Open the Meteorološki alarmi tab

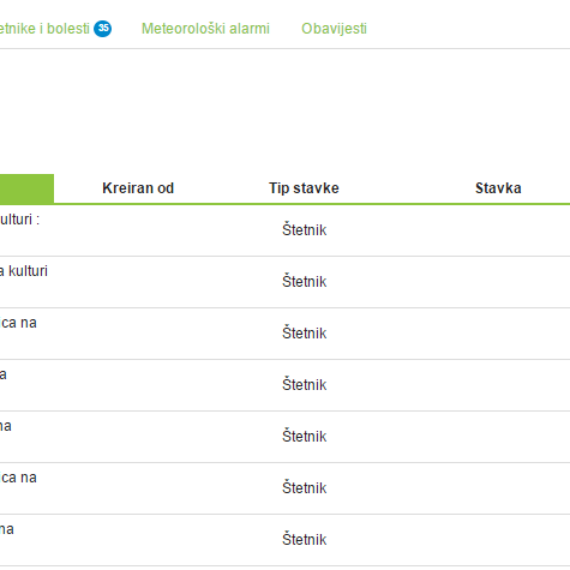205,29
